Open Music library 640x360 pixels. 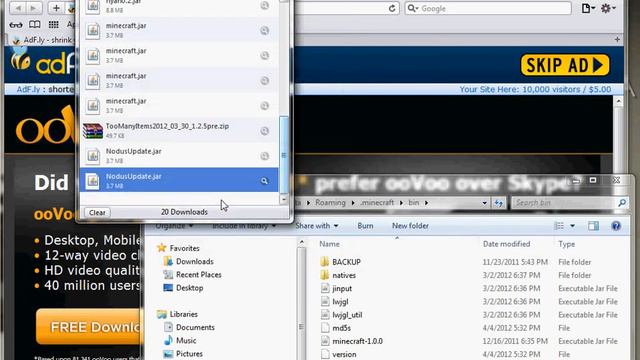(x=186, y=340)
